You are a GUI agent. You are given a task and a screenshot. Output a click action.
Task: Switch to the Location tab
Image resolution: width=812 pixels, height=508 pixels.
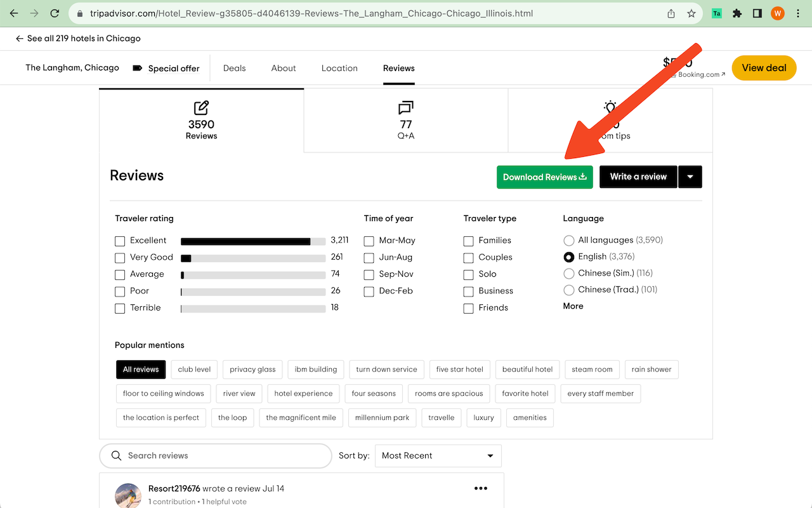(x=339, y=68)
